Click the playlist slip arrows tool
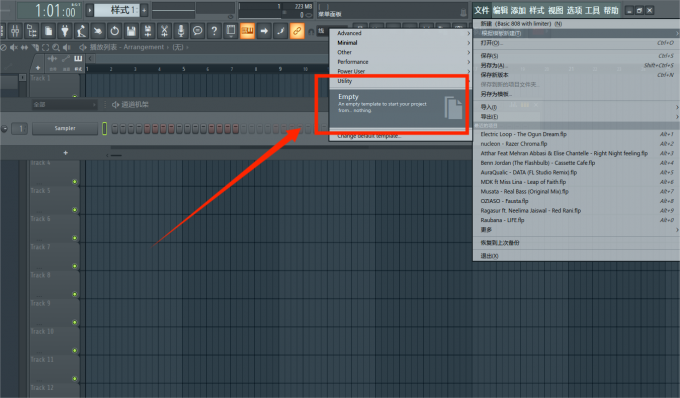Screen dimensions: 680x398 pos(24,47)
